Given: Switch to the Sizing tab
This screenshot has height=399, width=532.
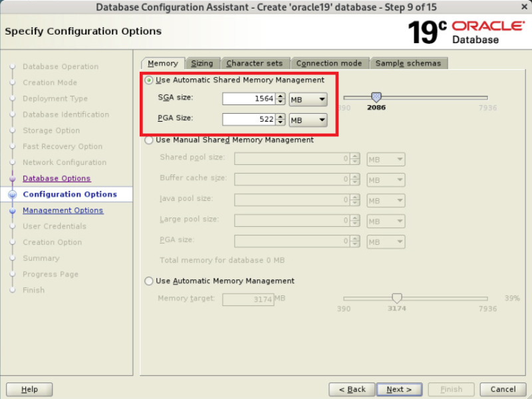Looking at the screenshot, I should (202, 63).
